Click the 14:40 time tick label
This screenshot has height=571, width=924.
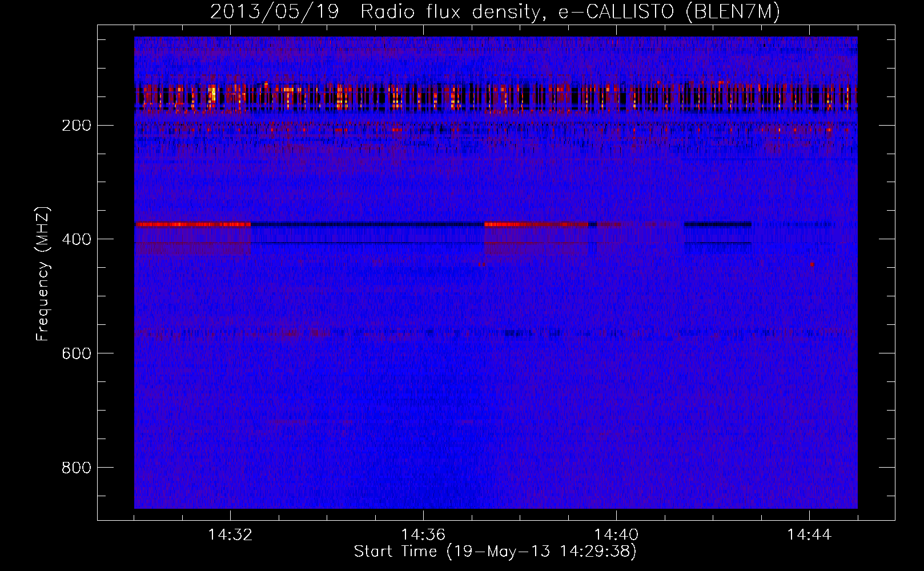pyautogui.click(x=616, y=534)
